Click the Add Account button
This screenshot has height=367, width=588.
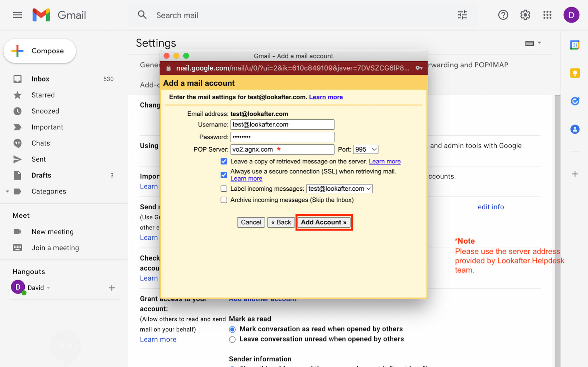click(x=324, y=222)
